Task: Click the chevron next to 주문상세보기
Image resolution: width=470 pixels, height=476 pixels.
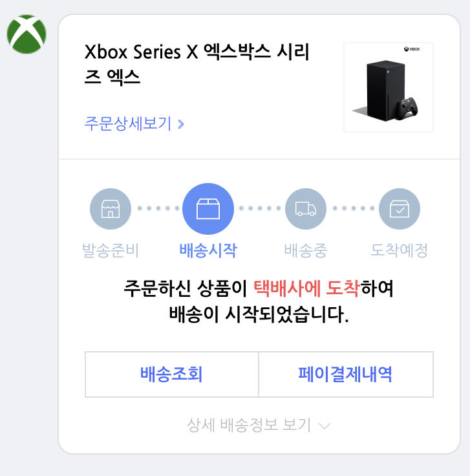Action: click(181, 124)
